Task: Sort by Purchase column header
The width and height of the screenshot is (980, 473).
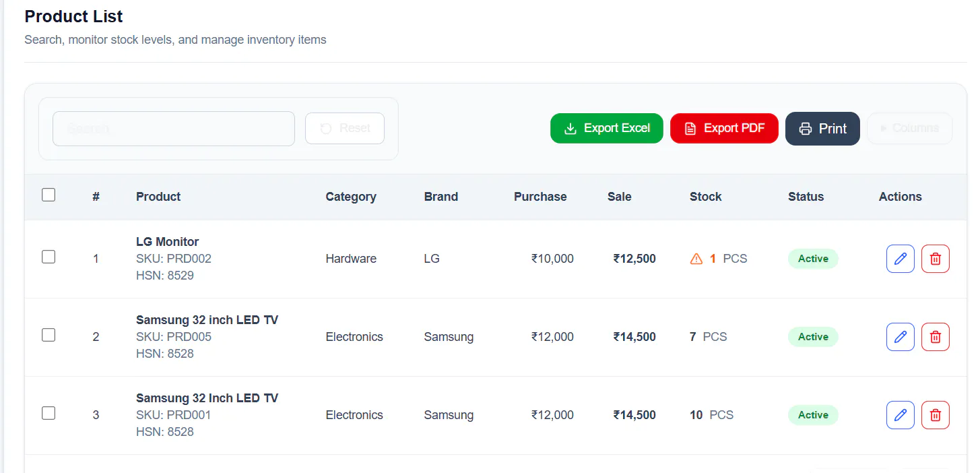Action: point(540,197)
